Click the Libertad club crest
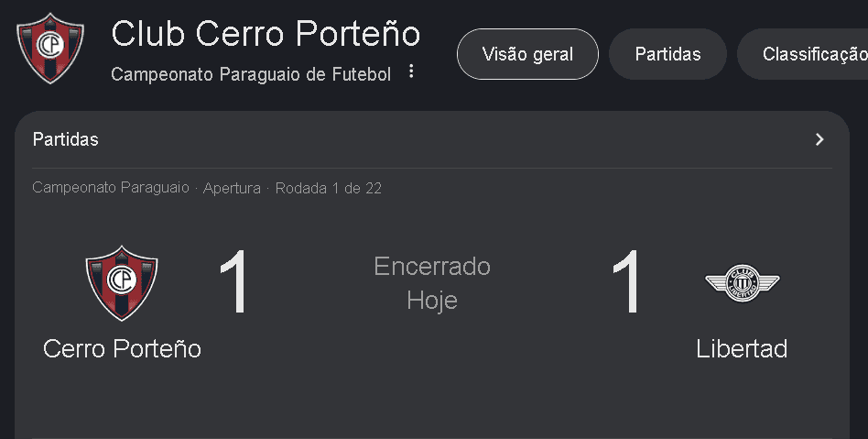The image size is (868, 439). [742, 282]
